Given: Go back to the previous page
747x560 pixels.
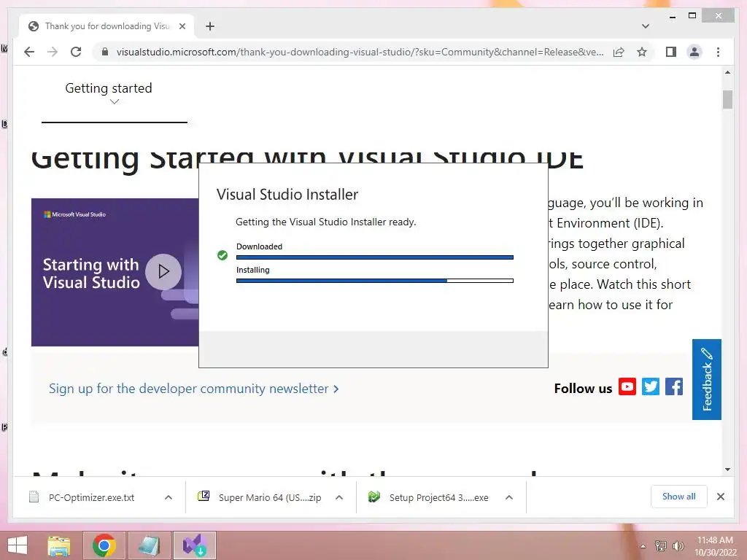Looking at the screenshot, I should click(29, 52).
